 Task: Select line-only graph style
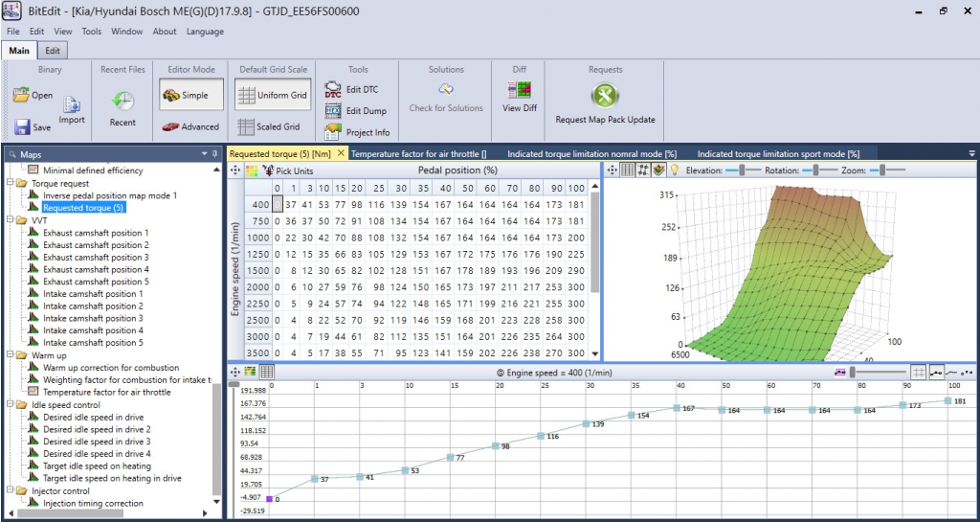952,372
